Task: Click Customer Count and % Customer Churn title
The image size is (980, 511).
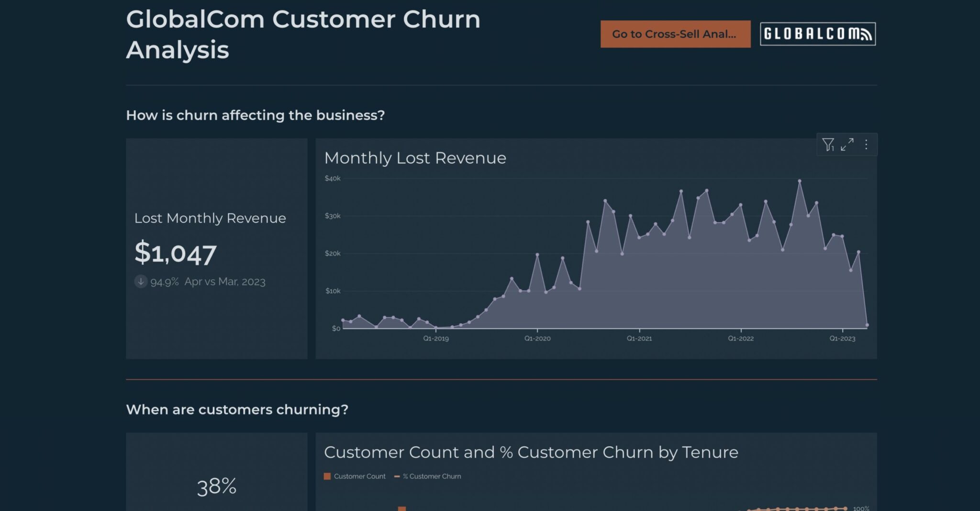Action: 531,452
